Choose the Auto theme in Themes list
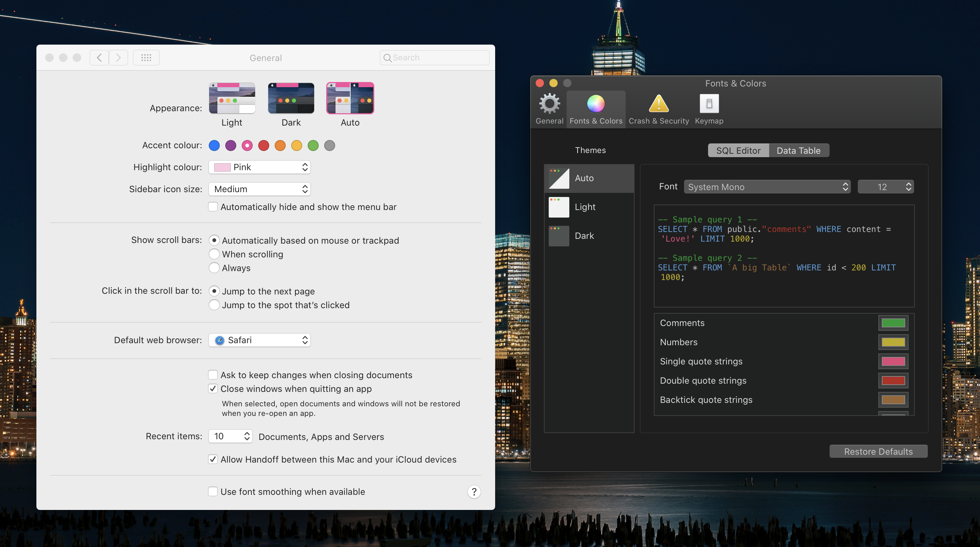Viewport: 980px width, 547px height. tap(589, 178)
